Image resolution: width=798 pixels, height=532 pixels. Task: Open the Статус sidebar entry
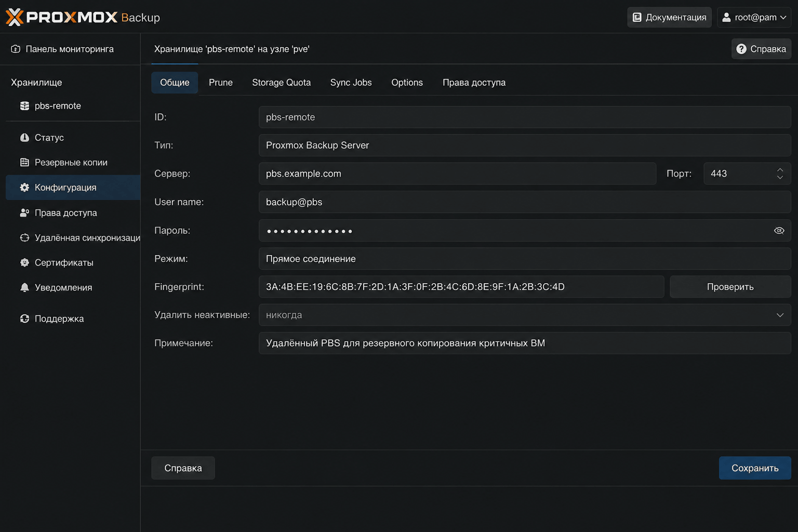pyautogui.click(x=73, y=138)
